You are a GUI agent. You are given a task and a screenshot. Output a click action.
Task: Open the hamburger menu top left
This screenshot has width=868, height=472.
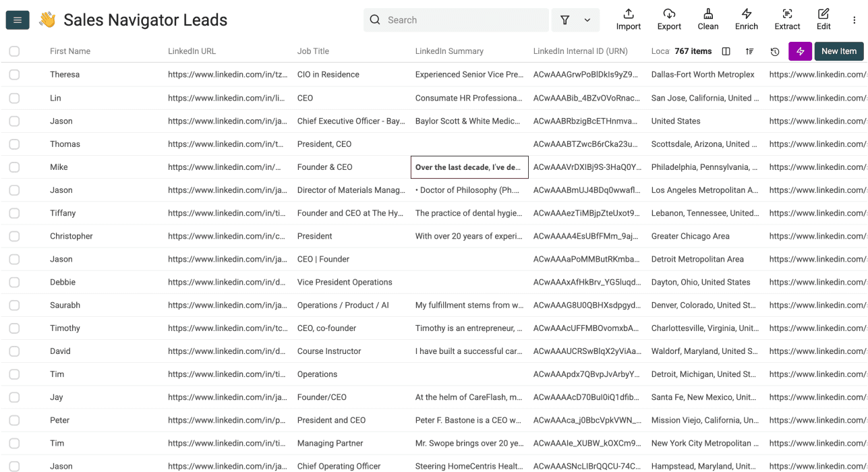17,20
